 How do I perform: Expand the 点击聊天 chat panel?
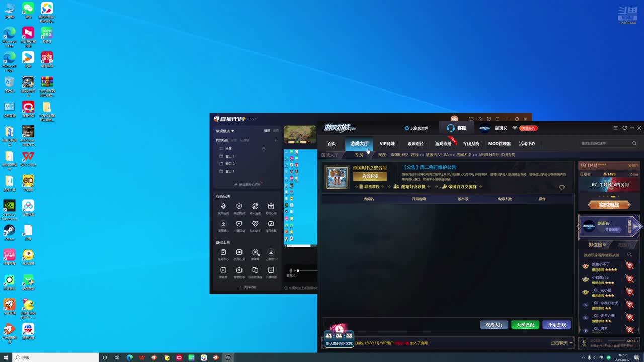click(561, 343)
